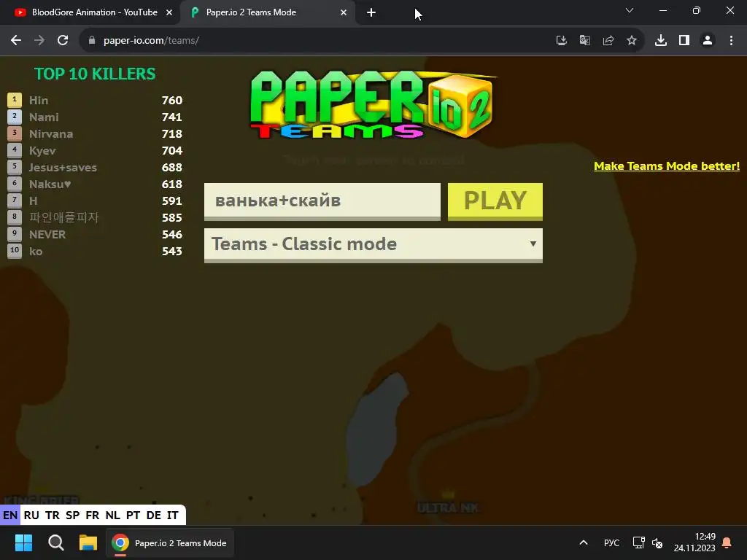Click the leaderboard name Naksu♥
Screen dimensions: 747x560
click(x=50, y=184)
